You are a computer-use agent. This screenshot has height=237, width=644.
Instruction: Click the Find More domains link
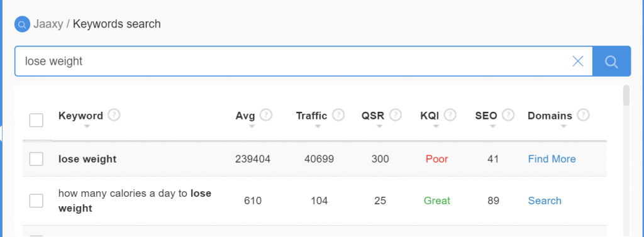tap(552, 159)
